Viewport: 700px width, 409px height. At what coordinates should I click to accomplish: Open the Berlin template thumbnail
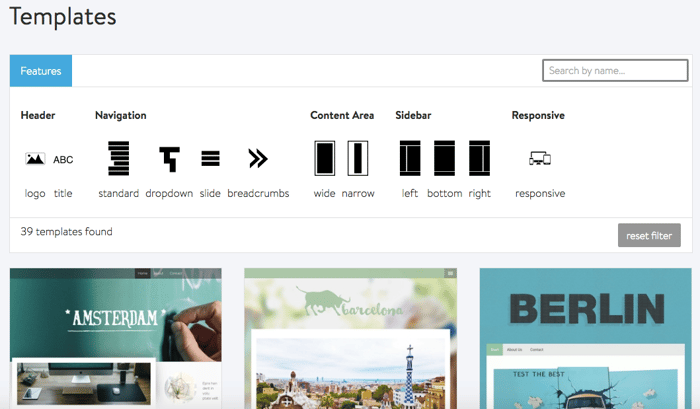[586, 338]
